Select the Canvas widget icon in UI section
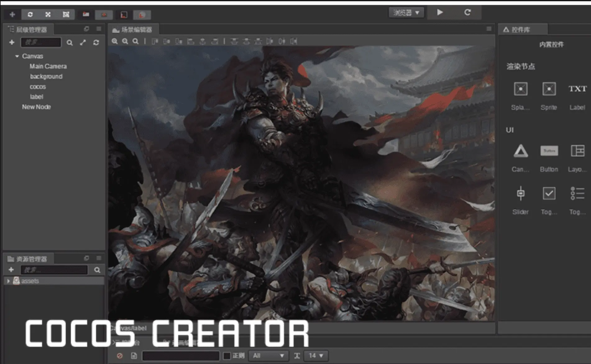 pyautogui.click(x=520, y=151)
